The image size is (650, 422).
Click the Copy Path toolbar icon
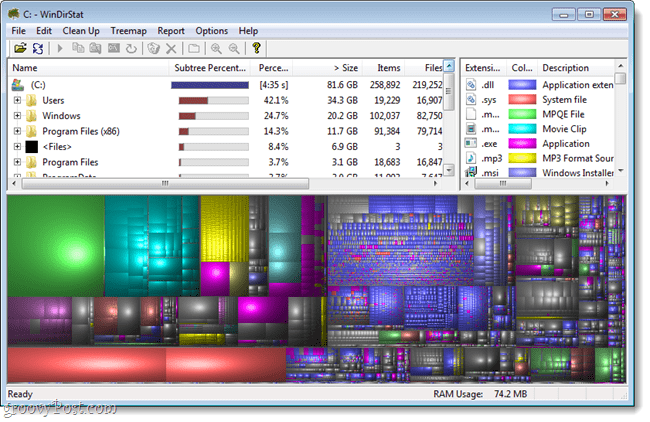pos(78,49)
